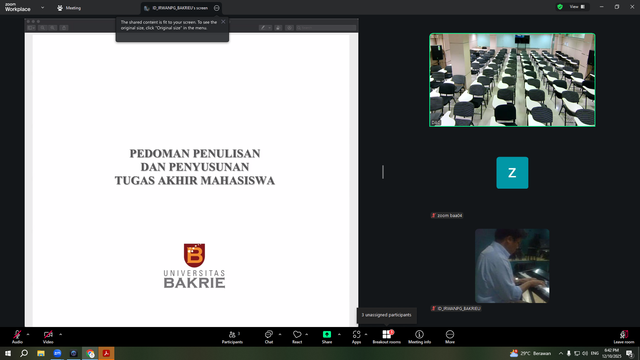Expand apps options arrow beside Apps

point(366,334)
